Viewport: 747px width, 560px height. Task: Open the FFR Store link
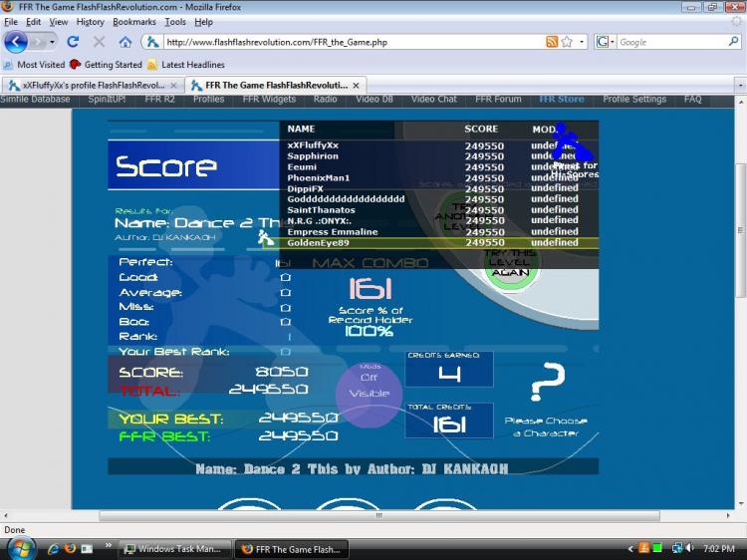[562, 99]
